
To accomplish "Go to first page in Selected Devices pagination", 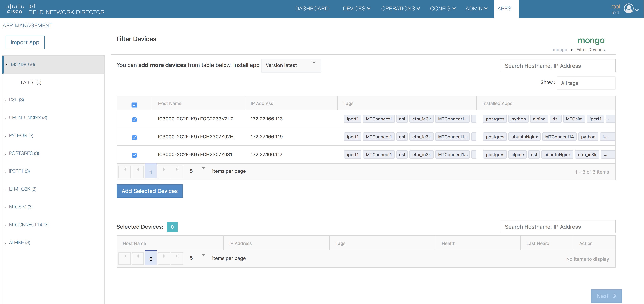I will point(124,258).
